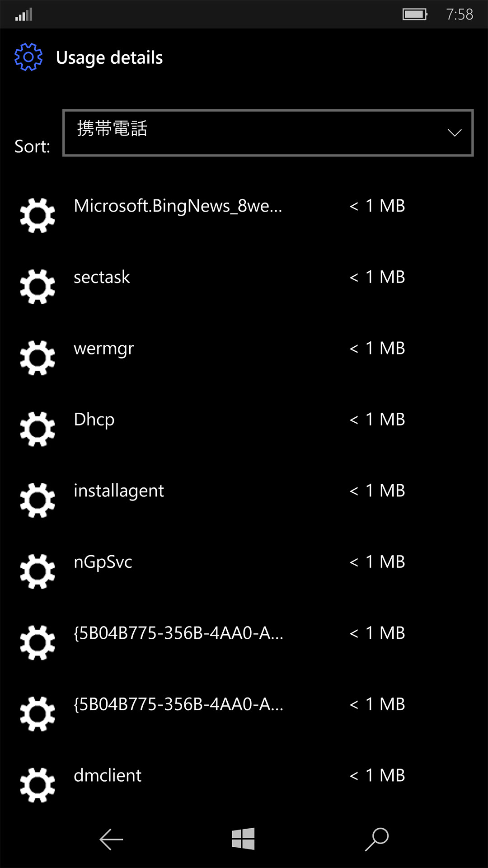The image size is (488, 868).
Task: Click gear icon beside wermgr
Action: point(38,358)
